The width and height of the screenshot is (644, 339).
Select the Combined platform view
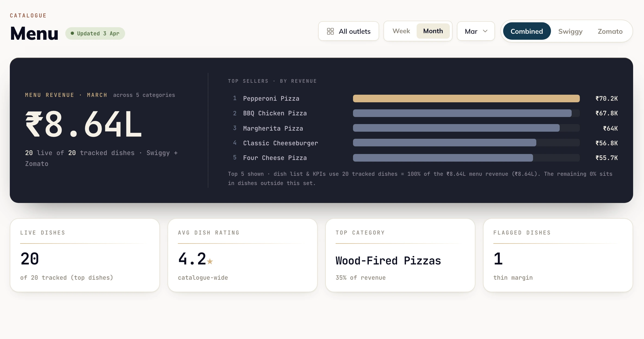tap(527, 31)
